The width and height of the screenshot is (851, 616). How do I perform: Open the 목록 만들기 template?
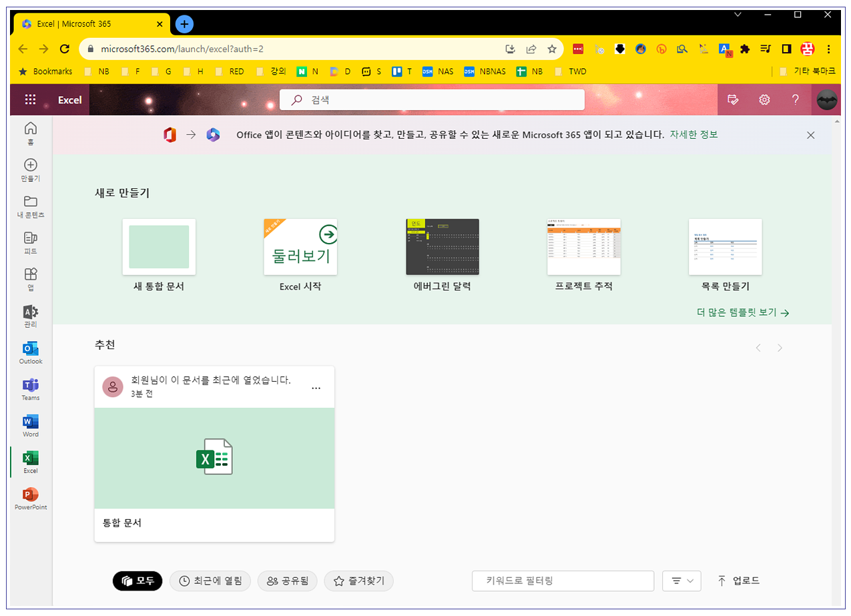726,256
